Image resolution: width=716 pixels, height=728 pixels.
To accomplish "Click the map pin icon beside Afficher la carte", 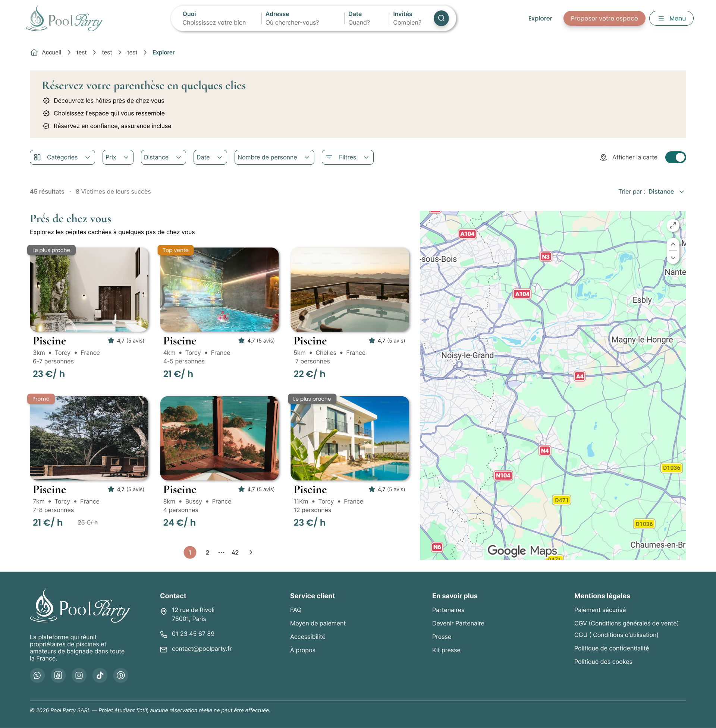I will pyautogui.click(x=603, y=157).
